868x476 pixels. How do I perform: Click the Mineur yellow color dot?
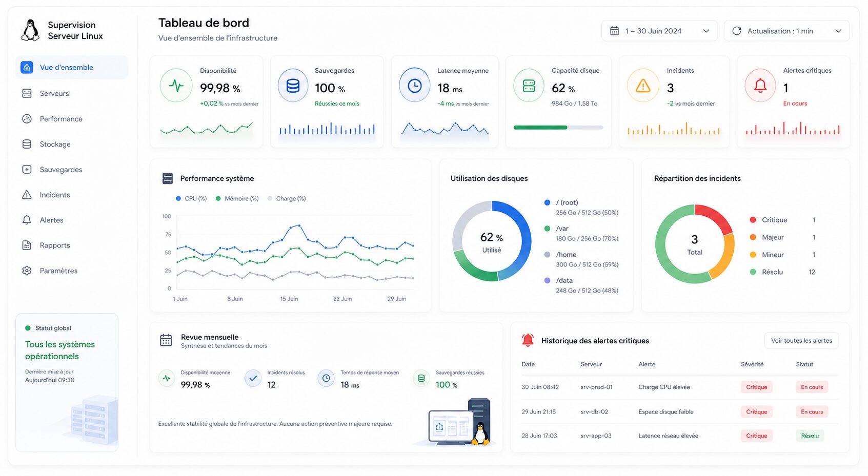tap(753, 255)
